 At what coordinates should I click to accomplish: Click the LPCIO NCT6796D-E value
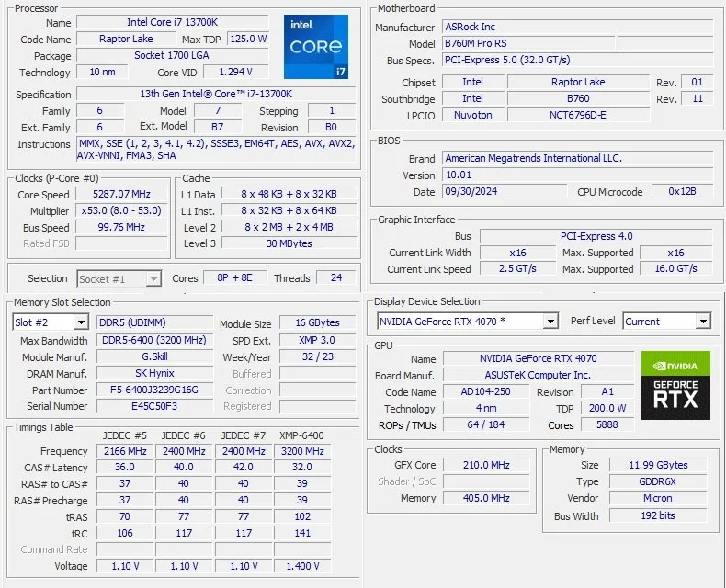point(578,115)
